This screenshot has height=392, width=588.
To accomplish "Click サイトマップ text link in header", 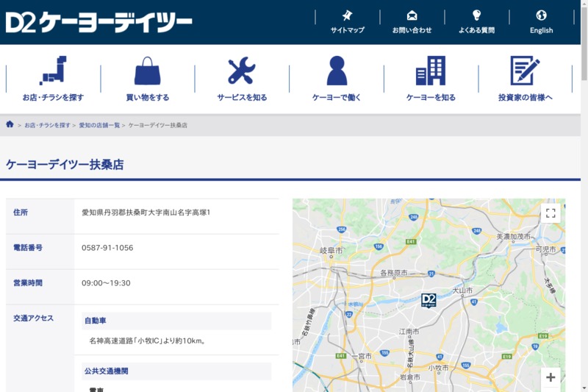I will click(347, 30).
